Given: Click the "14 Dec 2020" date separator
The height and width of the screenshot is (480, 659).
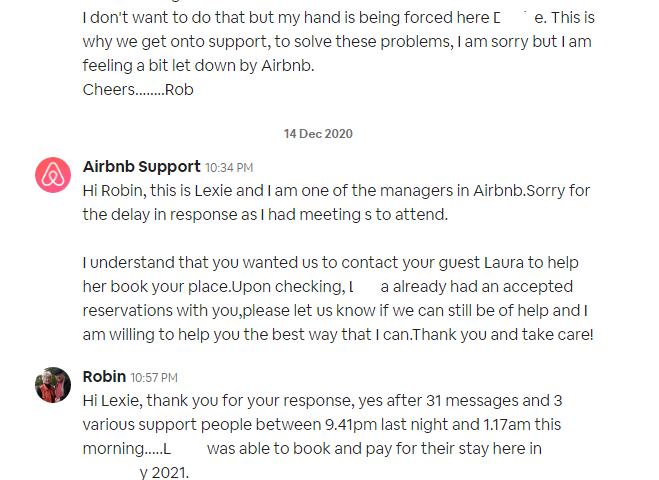Looking at the screenshot, I should click(x=318, y=133).
